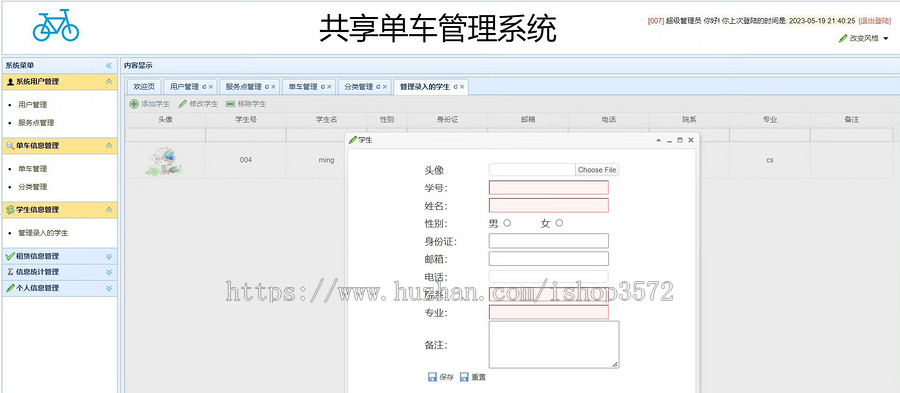Click the Choose File button
This screenshot has height=393, width=900.
[x=597, y=170]
